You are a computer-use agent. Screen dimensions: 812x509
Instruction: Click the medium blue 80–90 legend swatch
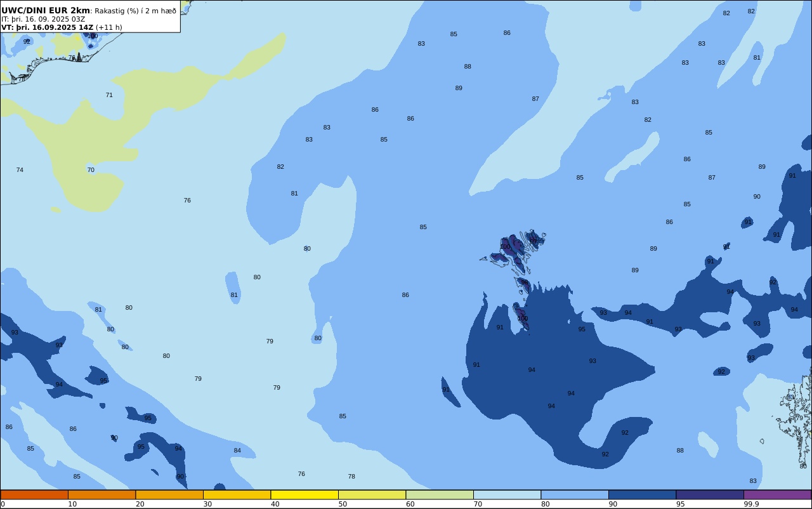click(575, 494)
